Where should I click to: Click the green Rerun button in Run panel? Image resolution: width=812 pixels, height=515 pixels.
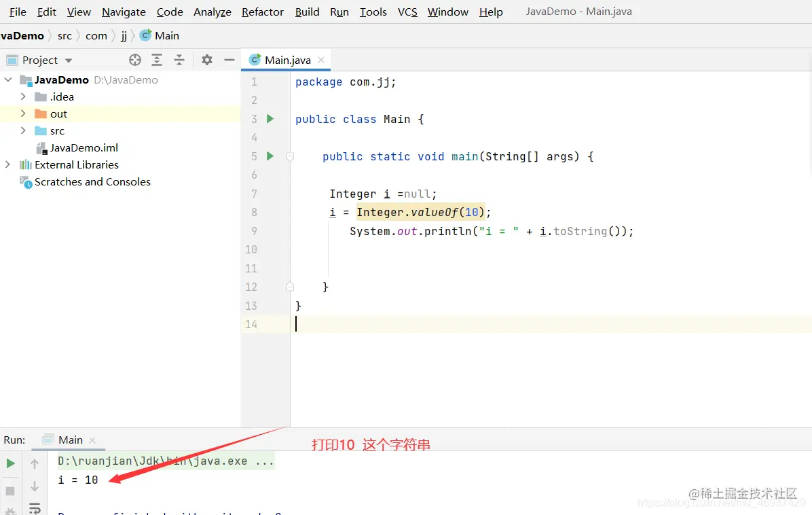tap(10, 464)
